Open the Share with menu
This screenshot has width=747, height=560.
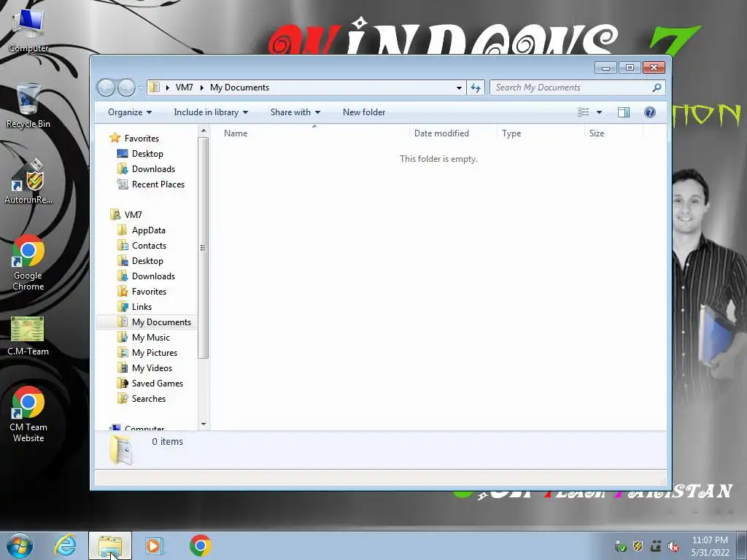click(x=295, y=112)
